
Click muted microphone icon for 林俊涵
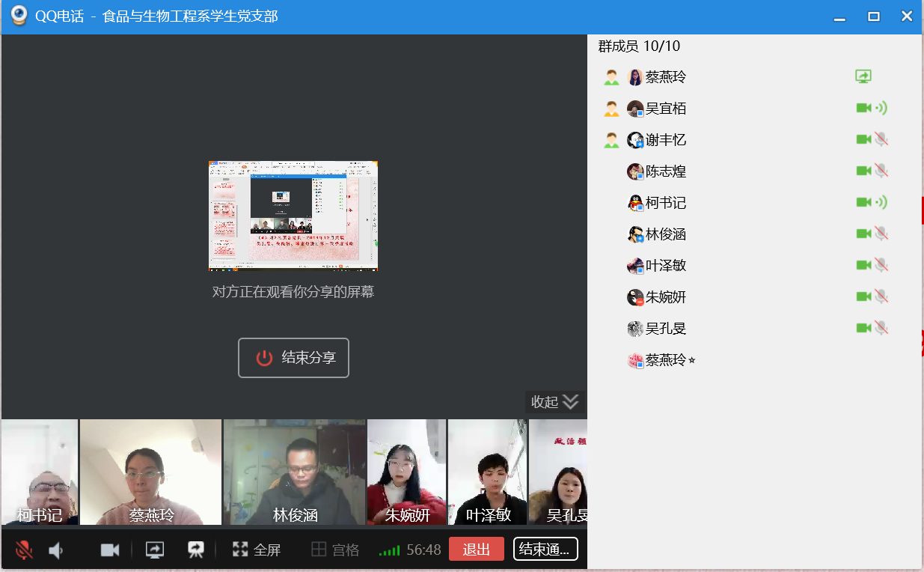(x=881, y=234)
